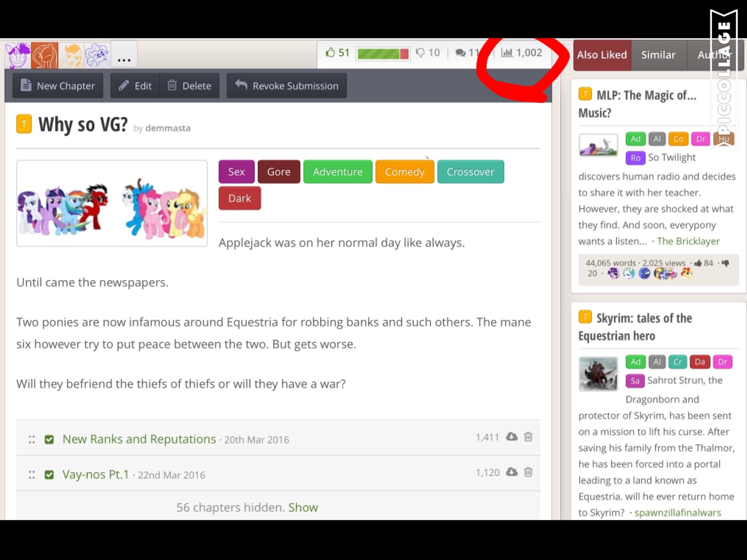747x560 pixels.
Task: Grab reorder handle for New Ranks and Reputations
Action: [x=32, y=439]
